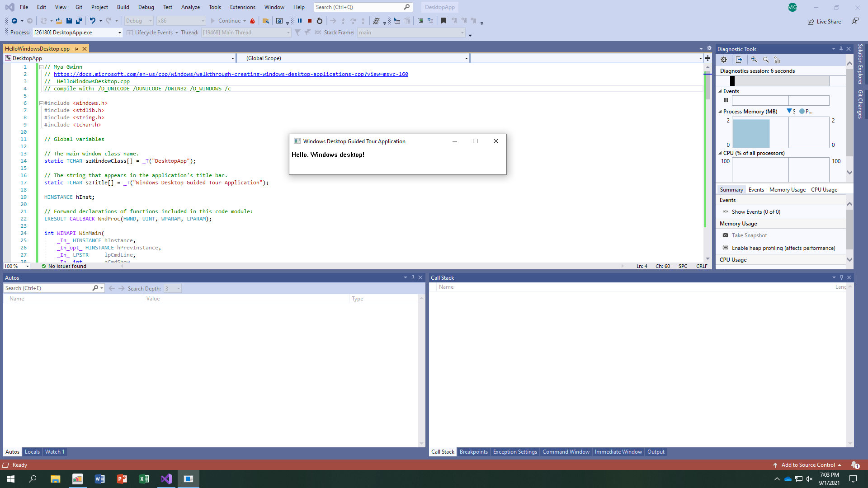Viewport: 868px width, 488px height.
Task: Pause debugging with the Break All icon
Action: [300, 20]
